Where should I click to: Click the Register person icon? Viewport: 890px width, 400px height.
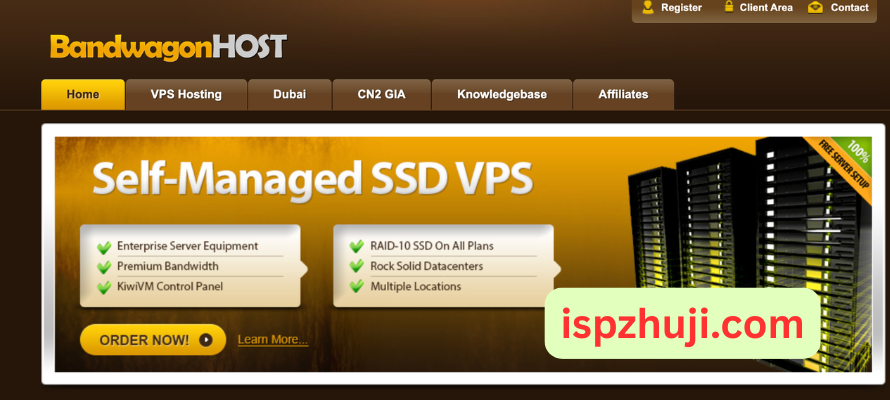tap(648, 7)
